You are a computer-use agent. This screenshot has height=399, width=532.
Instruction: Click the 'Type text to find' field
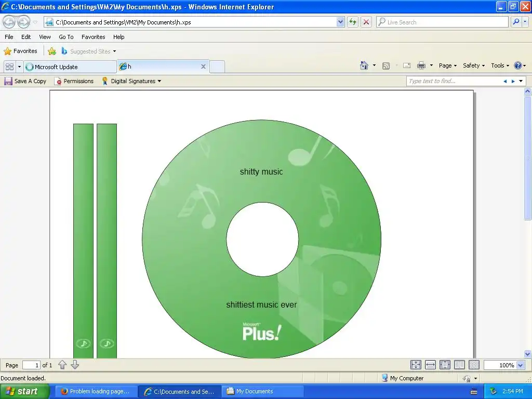click(454, 81)
